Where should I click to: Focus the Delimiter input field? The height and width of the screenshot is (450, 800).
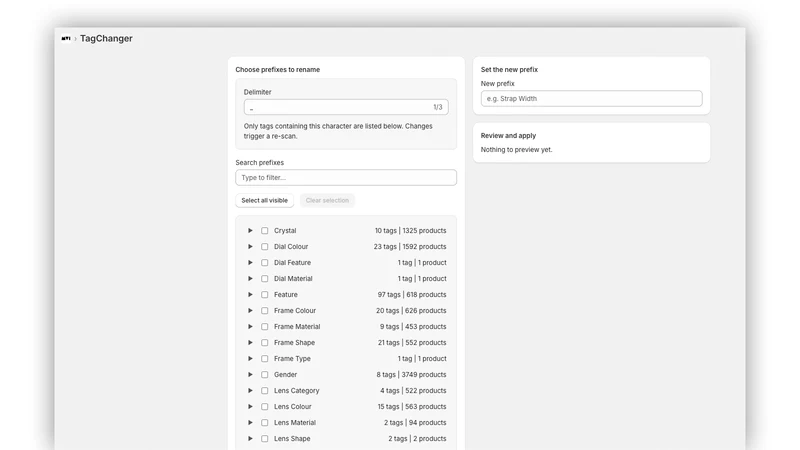coord(346,107)
